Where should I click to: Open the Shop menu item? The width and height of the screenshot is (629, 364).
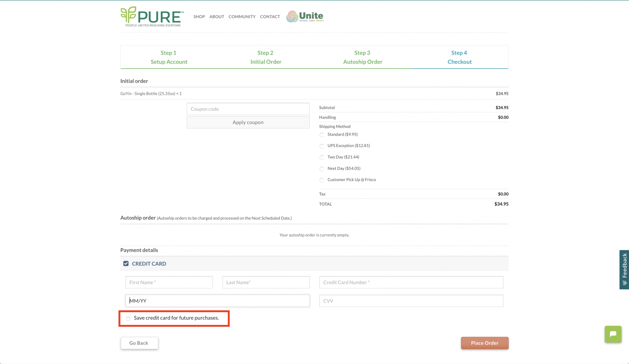pos(199,17)
